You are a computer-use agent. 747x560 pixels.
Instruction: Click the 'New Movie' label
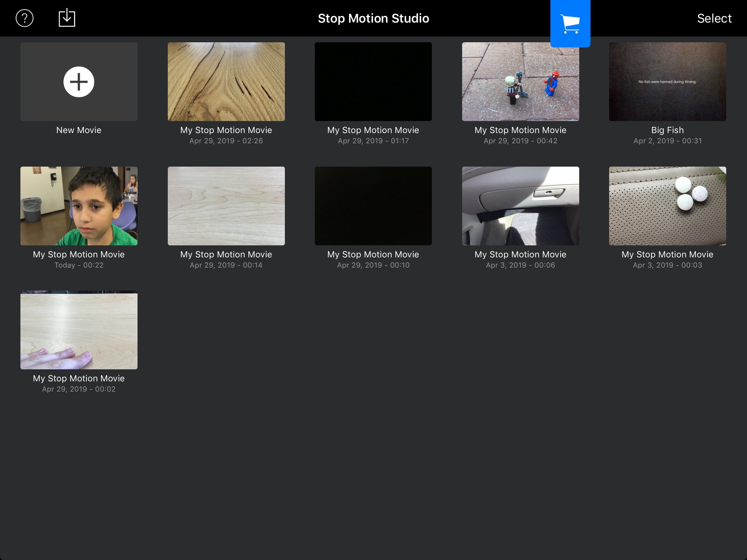pos(79,130)
